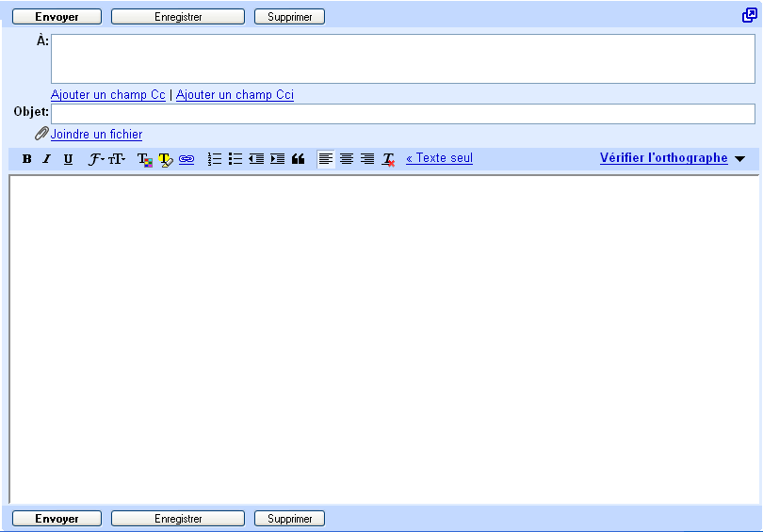Screen dimensions: 763x532
Task: Click Ajouter un champ Cci
Action: [235, 94]
